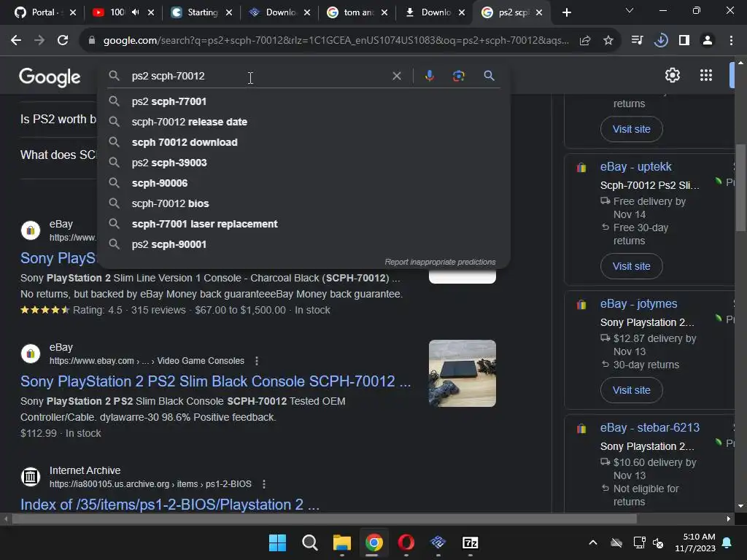This screenshot has height=560, width=747.
Task: Open Internet Archive 'Index of /35/items' result
Action: 170,505
